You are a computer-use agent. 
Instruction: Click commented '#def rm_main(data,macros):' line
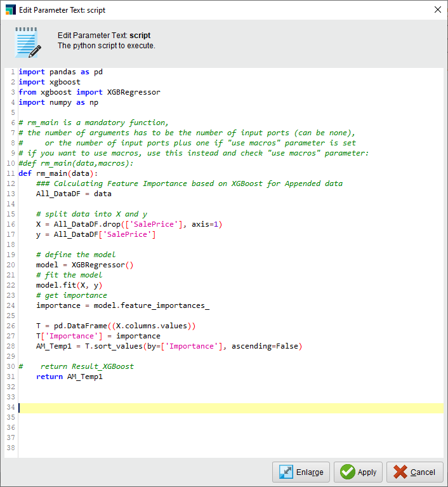pyautogui.click(x=76, y=163)
